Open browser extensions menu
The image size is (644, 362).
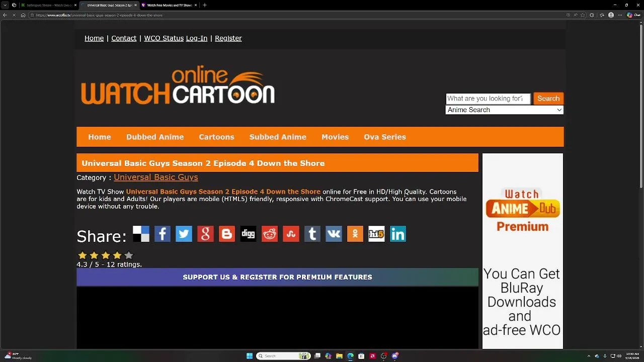tap(592, 15)
